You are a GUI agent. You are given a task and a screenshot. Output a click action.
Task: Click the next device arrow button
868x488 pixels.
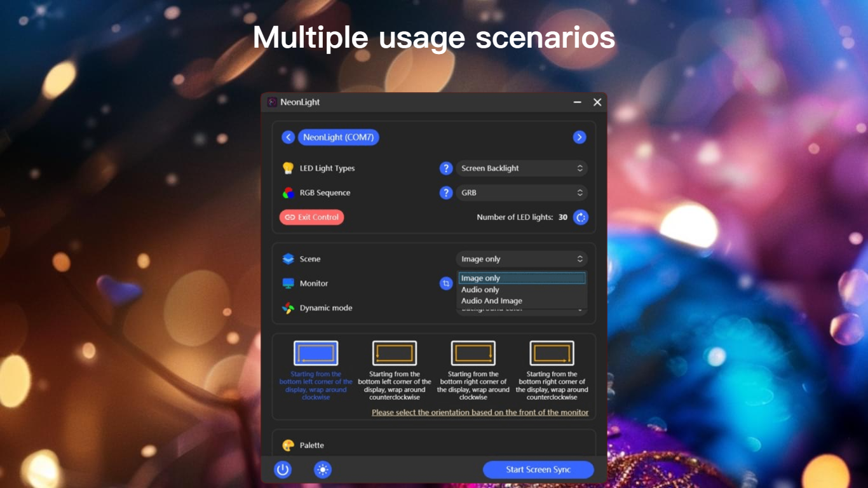pos(579,137)
